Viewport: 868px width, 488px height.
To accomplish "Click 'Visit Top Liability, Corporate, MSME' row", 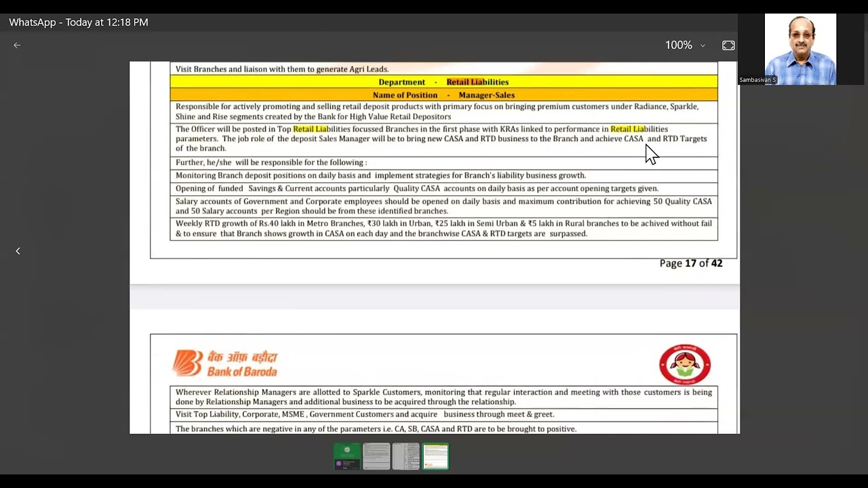I will pos(443,414).
